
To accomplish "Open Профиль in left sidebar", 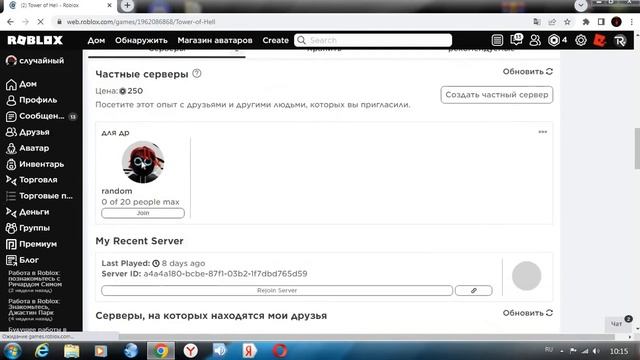I will coord(31,100).
